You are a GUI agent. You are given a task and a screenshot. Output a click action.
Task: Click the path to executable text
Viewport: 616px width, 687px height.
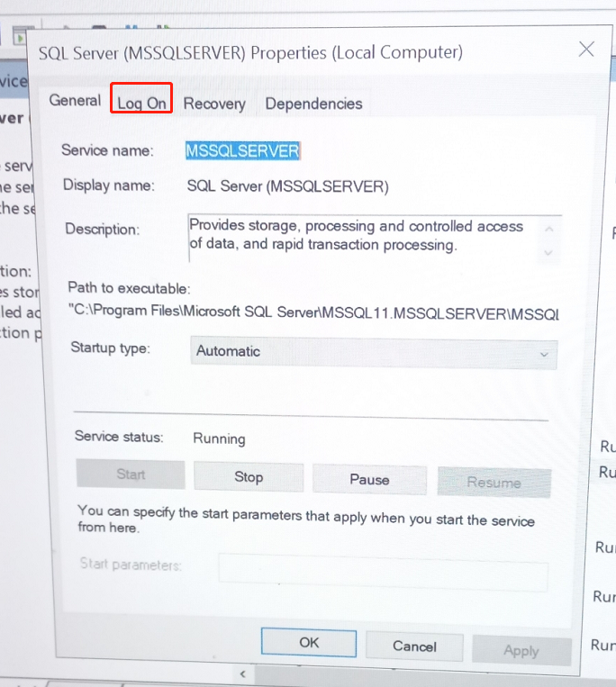[313, 312]
